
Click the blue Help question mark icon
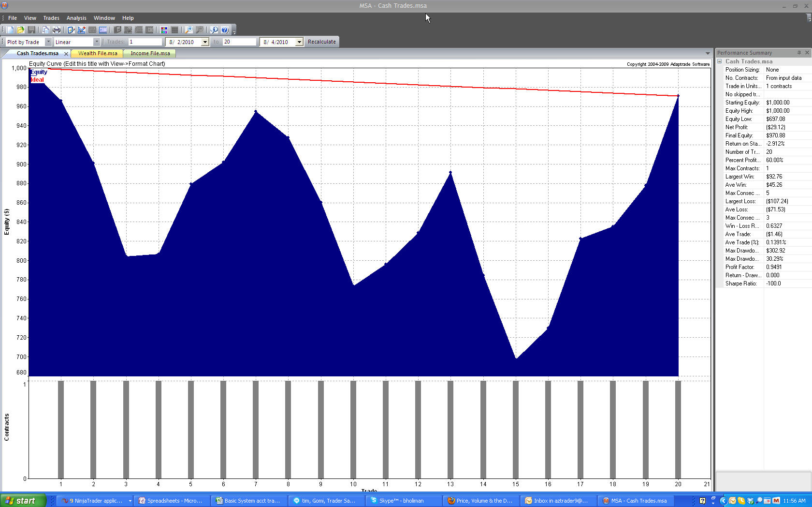225,30
